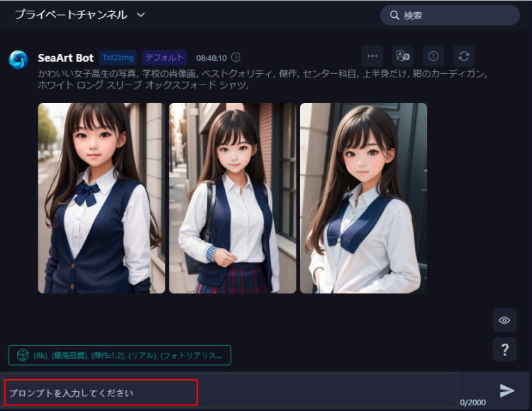
Task: Open the third generated image by dark door
Action: 363,198
